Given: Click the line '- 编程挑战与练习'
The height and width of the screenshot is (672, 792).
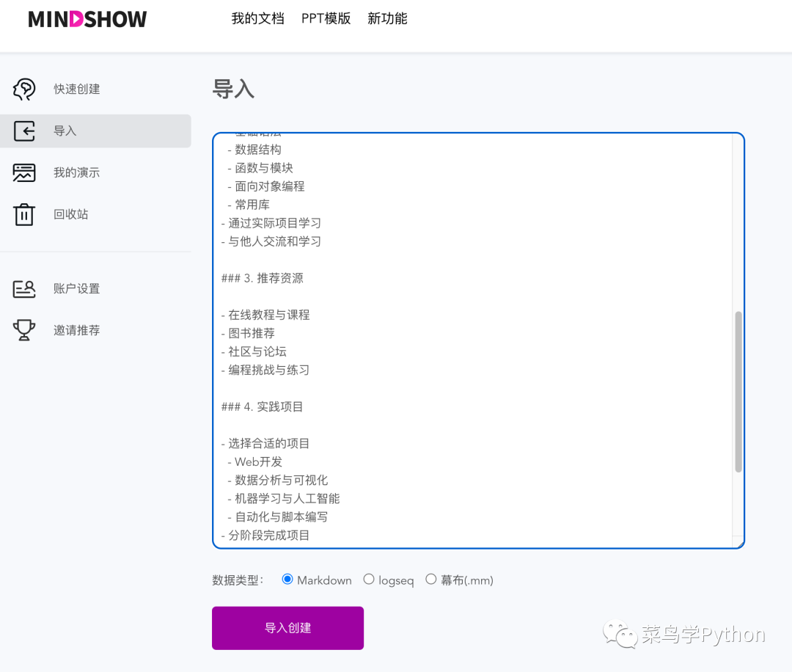Looking at the screenshot, I should coord(265,370).
